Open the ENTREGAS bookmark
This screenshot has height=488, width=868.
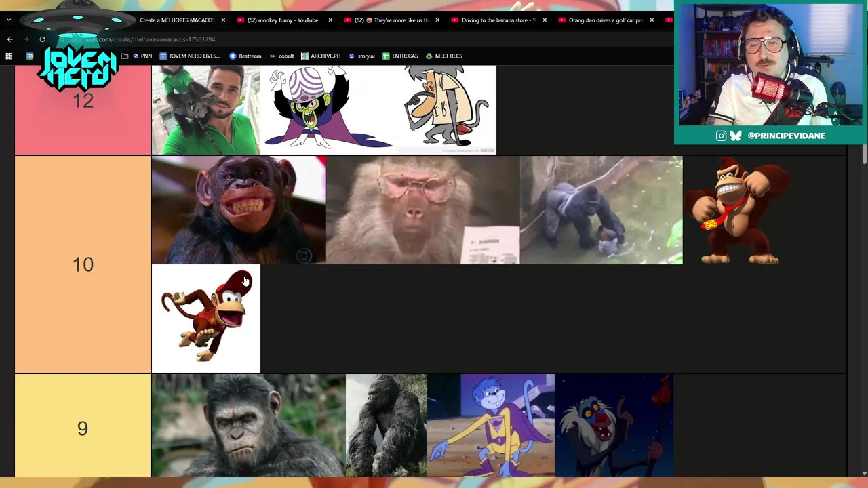(400, 56)
